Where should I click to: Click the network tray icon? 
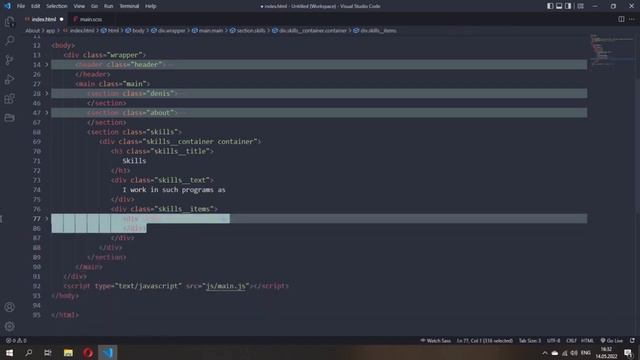point(564,353)
